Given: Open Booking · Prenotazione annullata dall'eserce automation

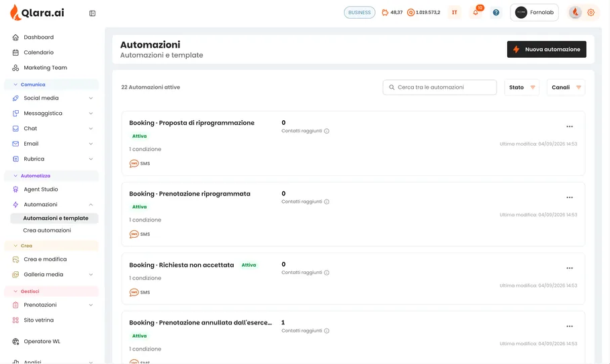Looking at the screenshot, I should [x=200, y=323].
